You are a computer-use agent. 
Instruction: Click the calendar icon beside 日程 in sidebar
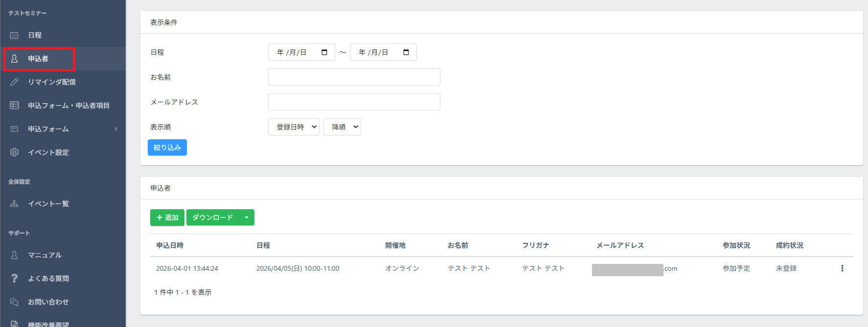pyautogui.click(x=14, y=35)
